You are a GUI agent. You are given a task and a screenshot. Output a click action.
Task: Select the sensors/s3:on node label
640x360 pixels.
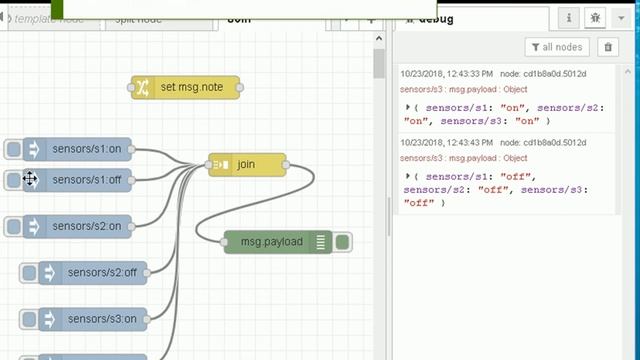(102, 319)
